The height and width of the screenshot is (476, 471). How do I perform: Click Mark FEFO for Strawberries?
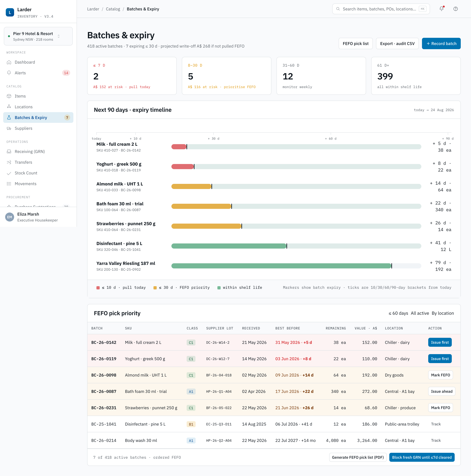click(x=440, y=408)
